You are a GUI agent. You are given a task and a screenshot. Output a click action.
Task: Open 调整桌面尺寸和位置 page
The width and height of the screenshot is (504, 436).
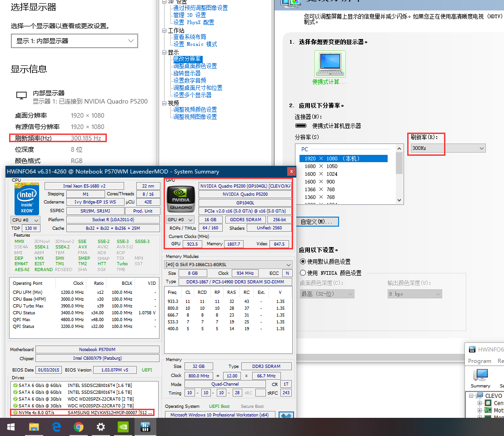point(198,88)
